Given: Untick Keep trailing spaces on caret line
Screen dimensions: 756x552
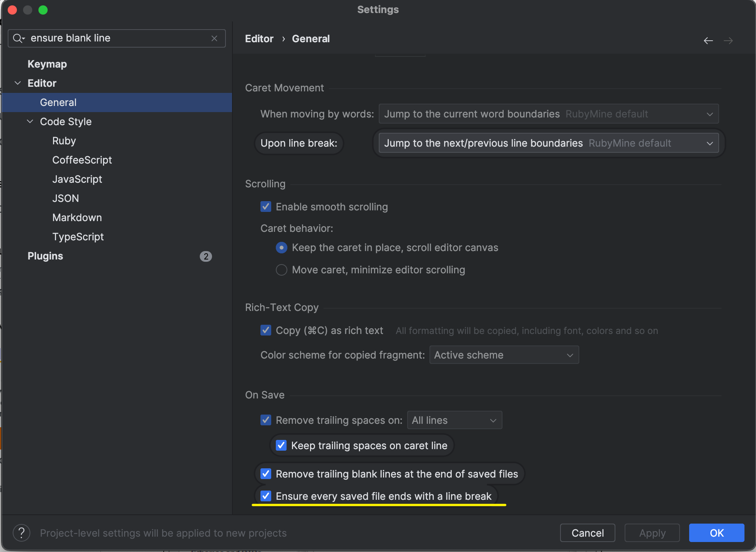Looking at the screenshot, I should click(281, 445).
